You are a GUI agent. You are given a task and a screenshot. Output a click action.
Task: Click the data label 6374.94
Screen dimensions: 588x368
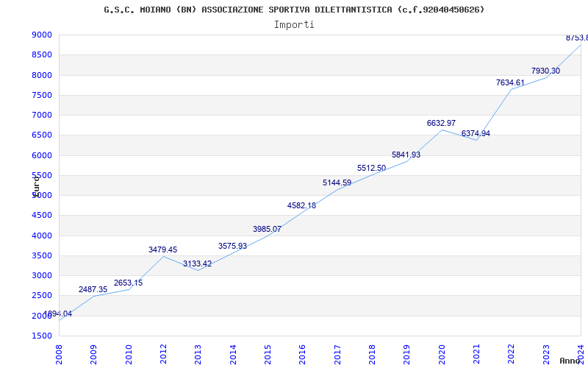point(476,134)
